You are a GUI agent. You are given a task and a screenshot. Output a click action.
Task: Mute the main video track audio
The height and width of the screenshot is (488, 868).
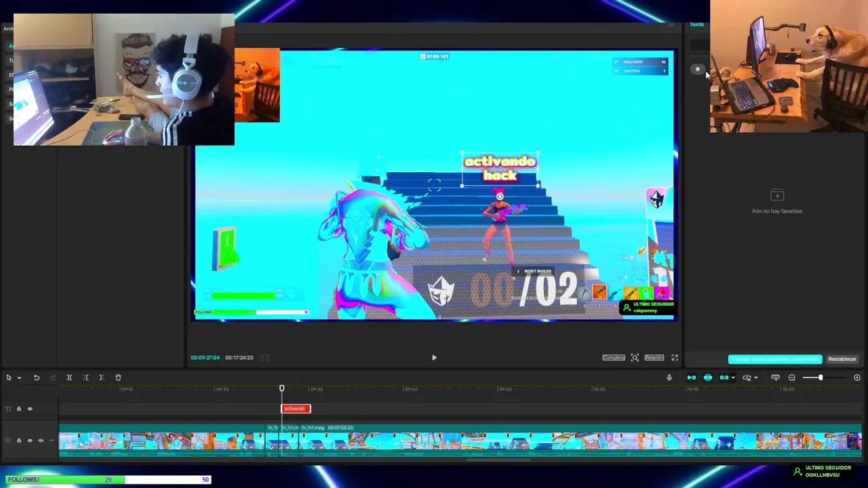tap(41, 441)
